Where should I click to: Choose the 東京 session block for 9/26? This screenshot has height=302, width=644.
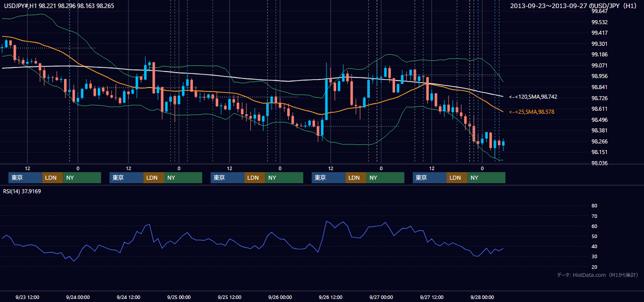(329, 178)
